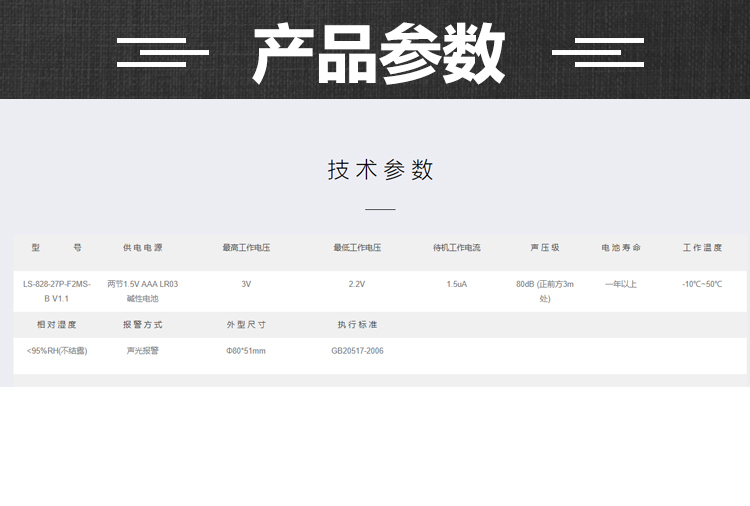Click the short divider under 技术参数
The width and height of the screenshot is (750, 506).
click(380, 210)
